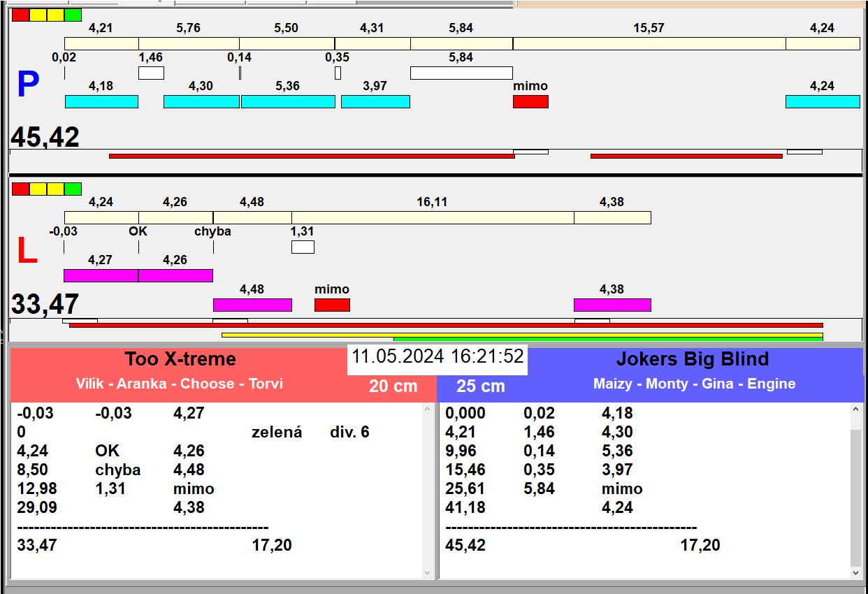Screen dimensions: 868x594
Task: Click the Jokers Big Blind team header
Action: [x=692, y=359]
